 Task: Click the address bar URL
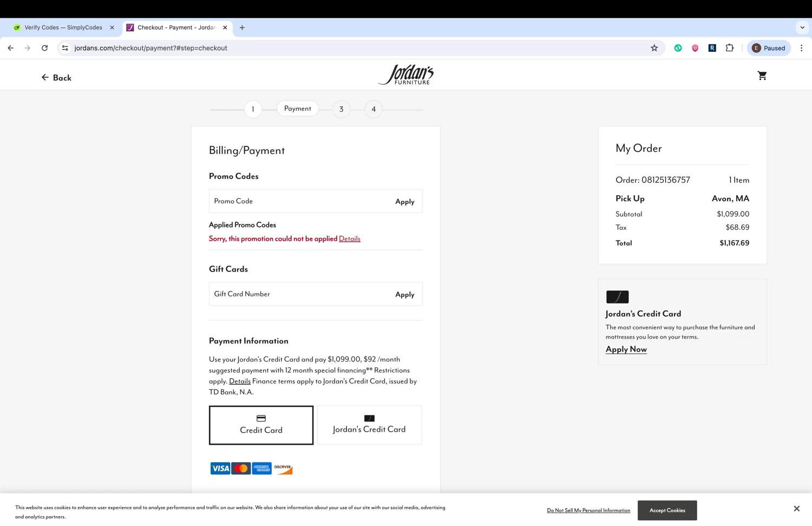click(x=150, y=48)
